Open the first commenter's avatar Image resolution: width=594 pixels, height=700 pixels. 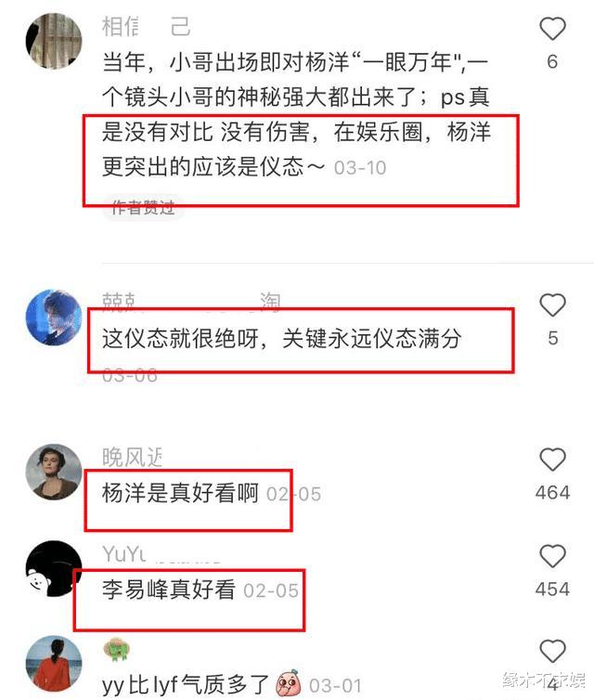click(54, 41)
